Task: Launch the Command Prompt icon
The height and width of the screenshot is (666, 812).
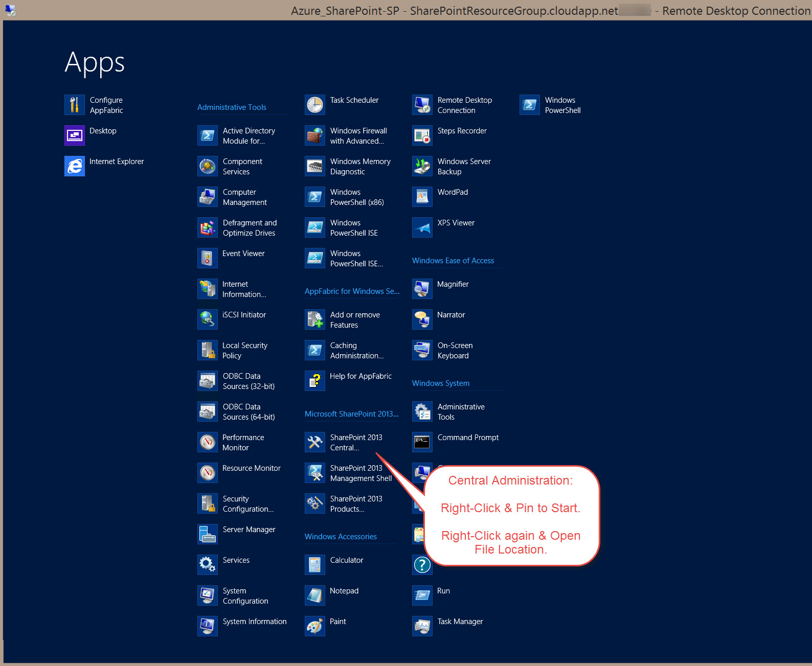Action: click(x=422, y=442)
